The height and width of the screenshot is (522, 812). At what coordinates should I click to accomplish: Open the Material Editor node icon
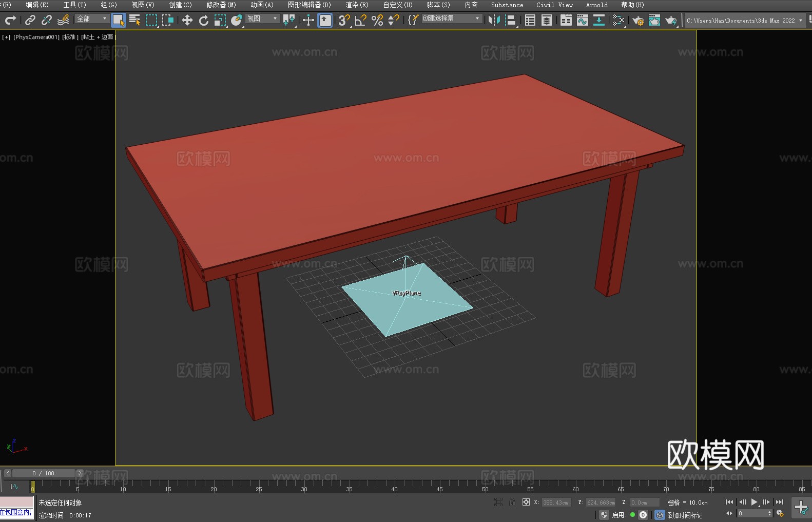(618, 20)
